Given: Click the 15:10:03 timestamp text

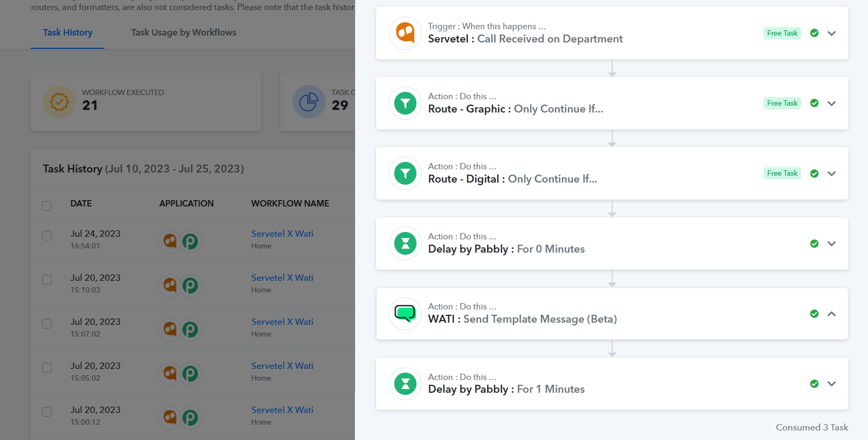Looking at the screenshot, I should (85, 290).
